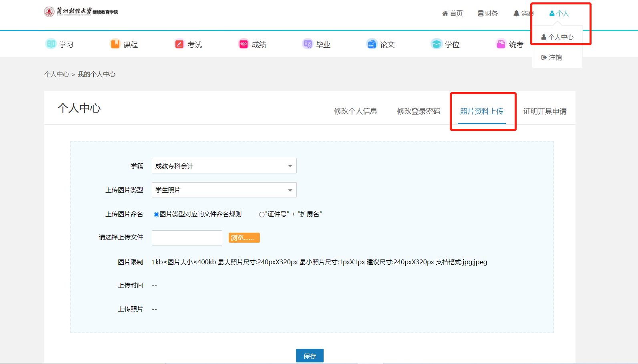Click the 保存 save button
Screen dimensions: 638x364
[310, 356]
